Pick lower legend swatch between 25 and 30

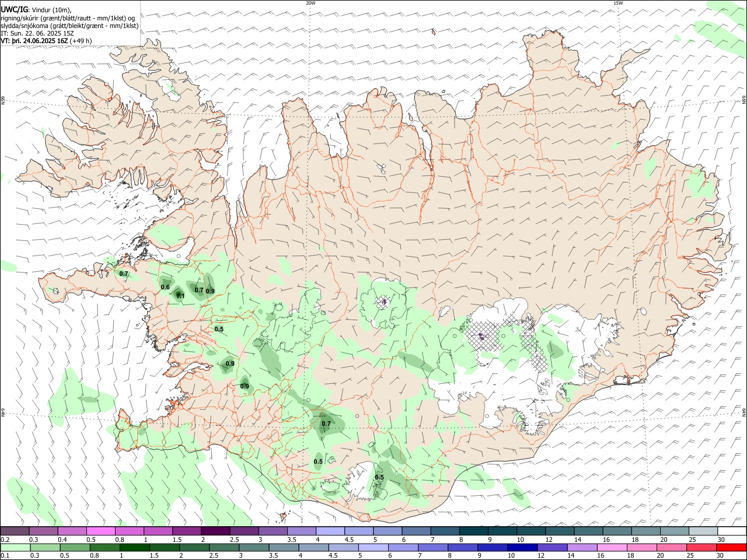[x=700, y=547]
